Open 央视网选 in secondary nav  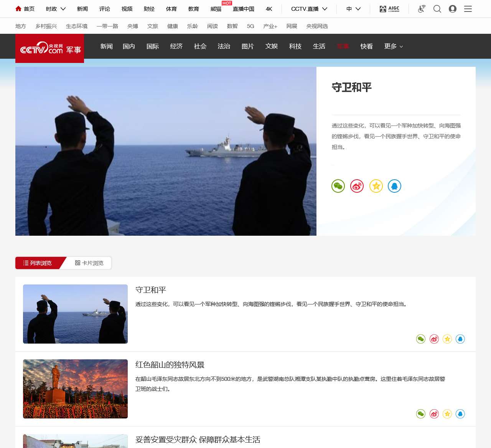click(x=317, y=26)
